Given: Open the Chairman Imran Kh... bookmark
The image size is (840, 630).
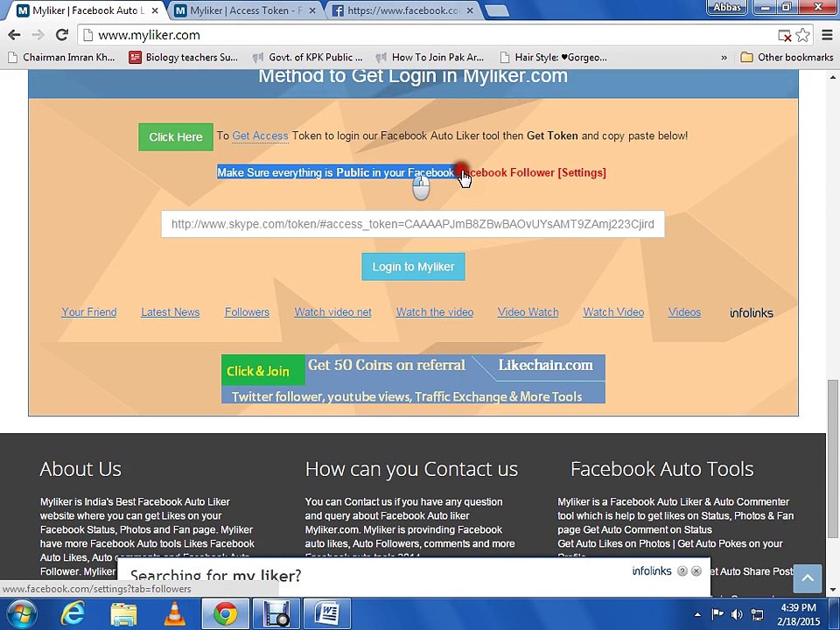Looking at the screenshot, I should [62, 58].
